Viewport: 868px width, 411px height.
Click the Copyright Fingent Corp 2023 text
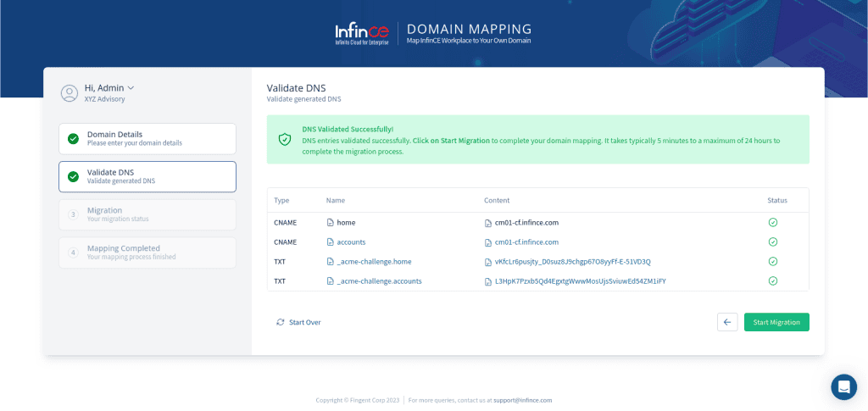[357, 400]
